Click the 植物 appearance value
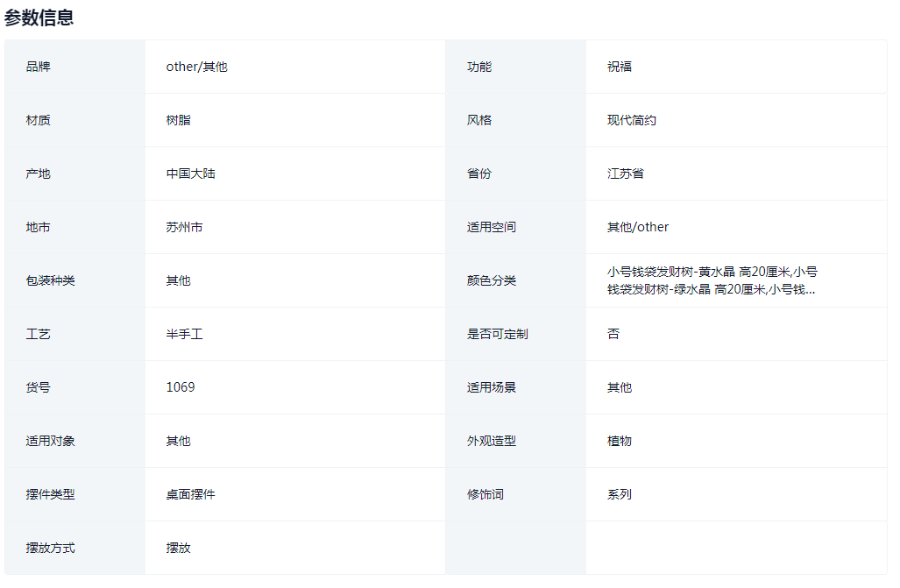This screenshot has height=588, width=900. [x=617, y=441]
